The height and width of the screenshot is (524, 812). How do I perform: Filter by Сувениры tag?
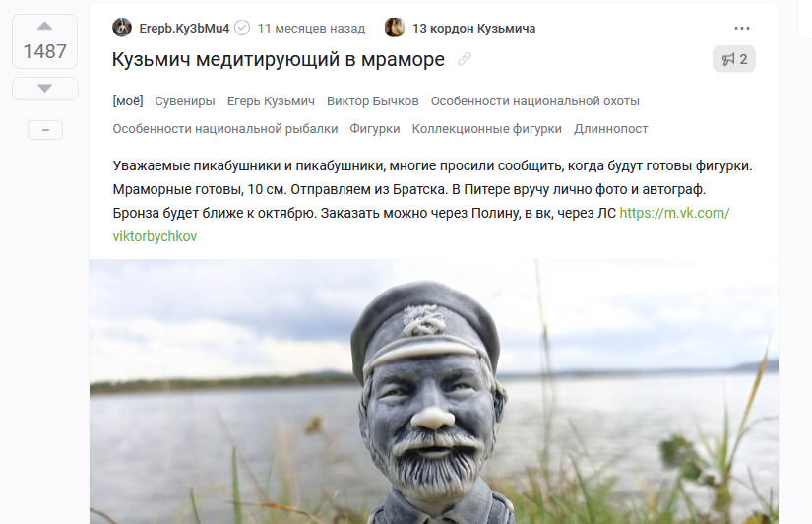(185, 101)
